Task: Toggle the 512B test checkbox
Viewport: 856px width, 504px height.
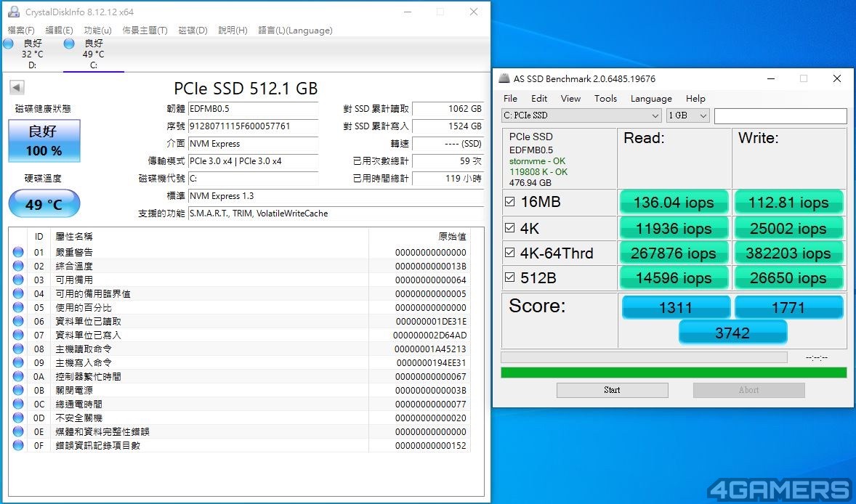Action: tap(510, 277)
